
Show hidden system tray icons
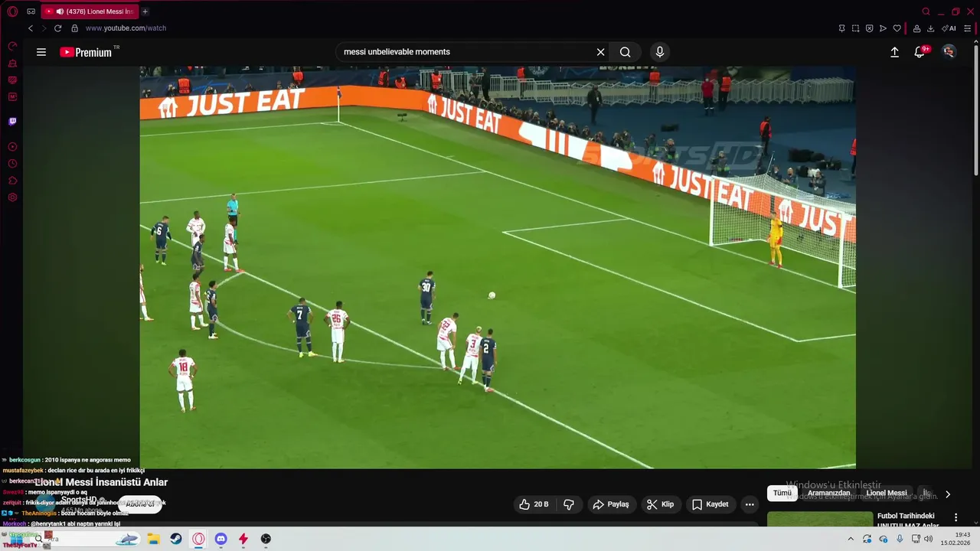(851, 539)
